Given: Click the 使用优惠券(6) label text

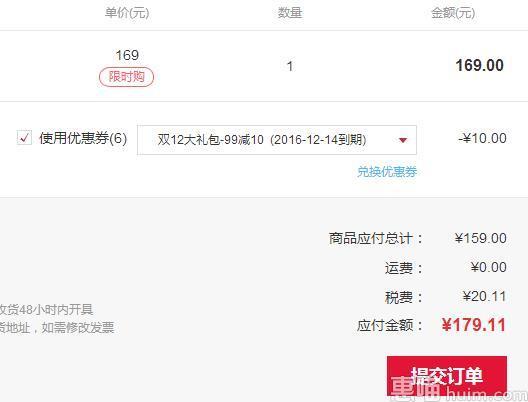Looking at the screenshot, I should coord(83,138).
